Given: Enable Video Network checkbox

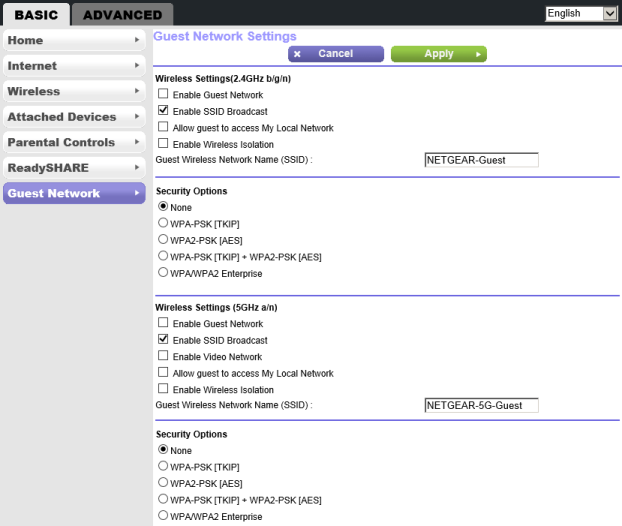Looking at the screenshot, I should tap(163, 355).
